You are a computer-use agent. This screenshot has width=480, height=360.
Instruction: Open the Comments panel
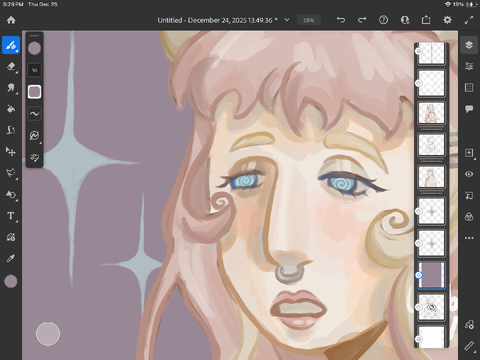click(469, 109)
